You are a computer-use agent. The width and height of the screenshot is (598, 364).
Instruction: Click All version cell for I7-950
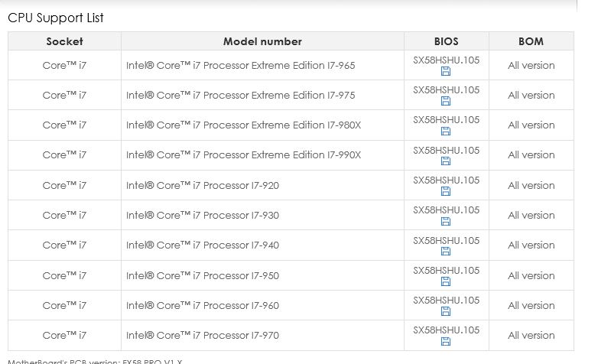[531, 275]
